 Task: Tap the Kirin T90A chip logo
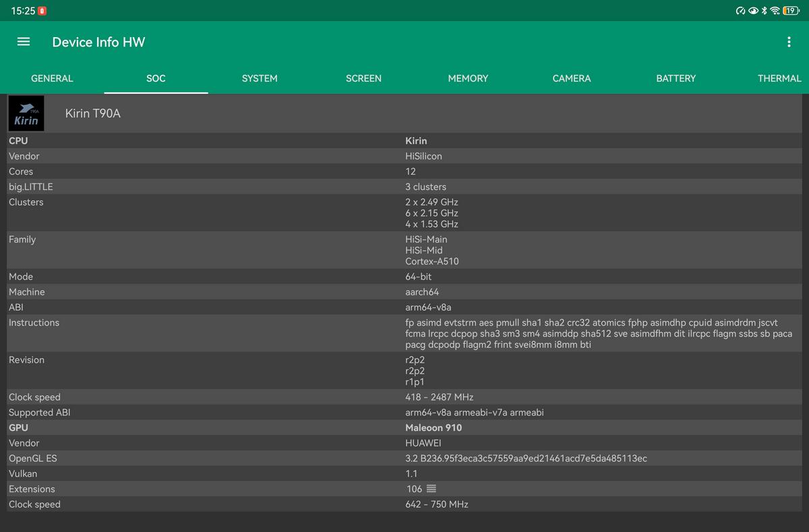click(x=26, y=113)
